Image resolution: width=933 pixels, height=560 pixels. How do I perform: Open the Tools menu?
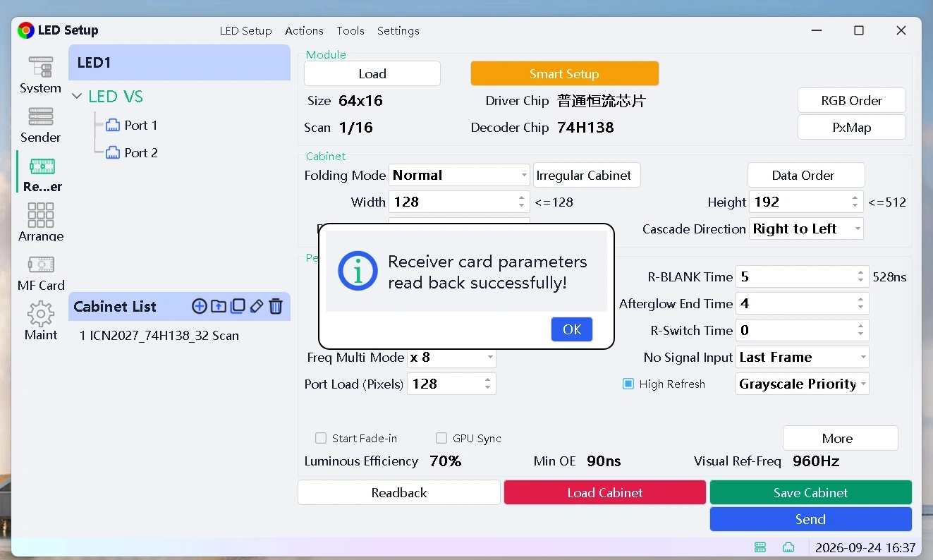[x=350, y=31]
